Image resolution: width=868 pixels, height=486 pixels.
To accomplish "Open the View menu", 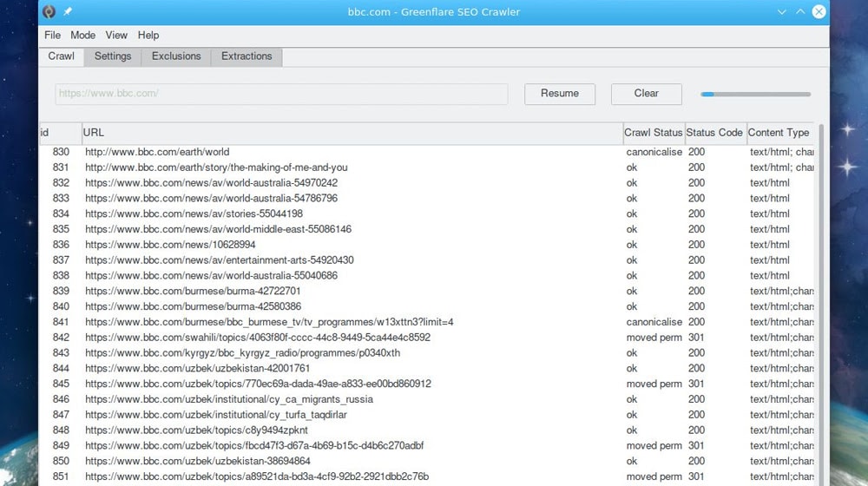I will click(116, 36).
